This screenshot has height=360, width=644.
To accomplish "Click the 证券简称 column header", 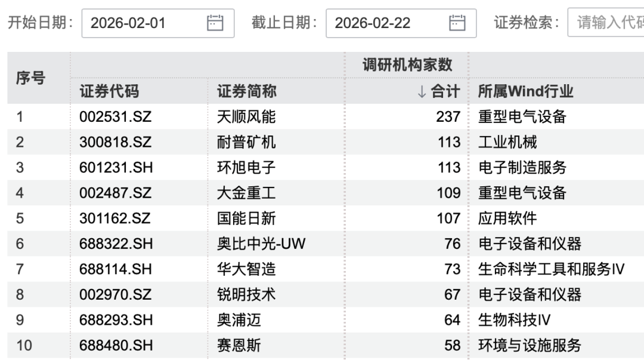I will 247,92.
